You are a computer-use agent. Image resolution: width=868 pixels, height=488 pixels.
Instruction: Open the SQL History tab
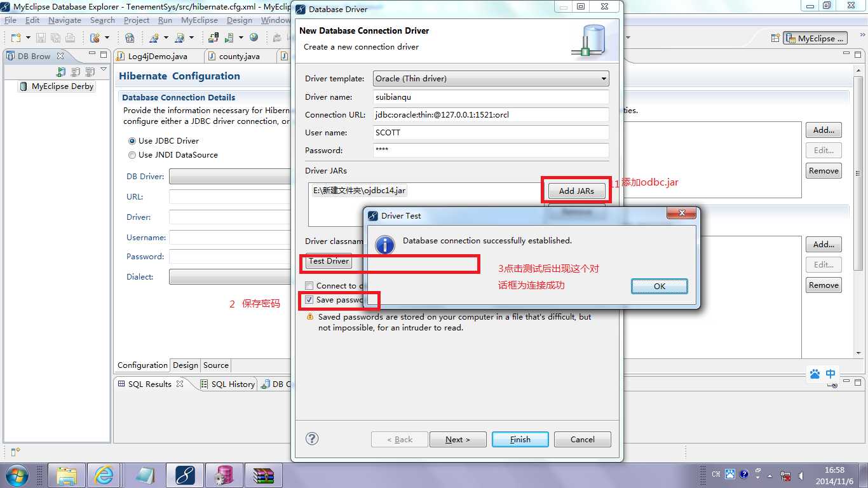227,384
